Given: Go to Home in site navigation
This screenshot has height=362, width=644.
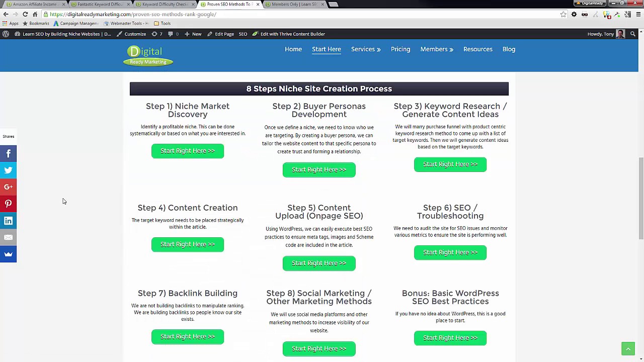Looking at the screenshot, I should 293,49.
